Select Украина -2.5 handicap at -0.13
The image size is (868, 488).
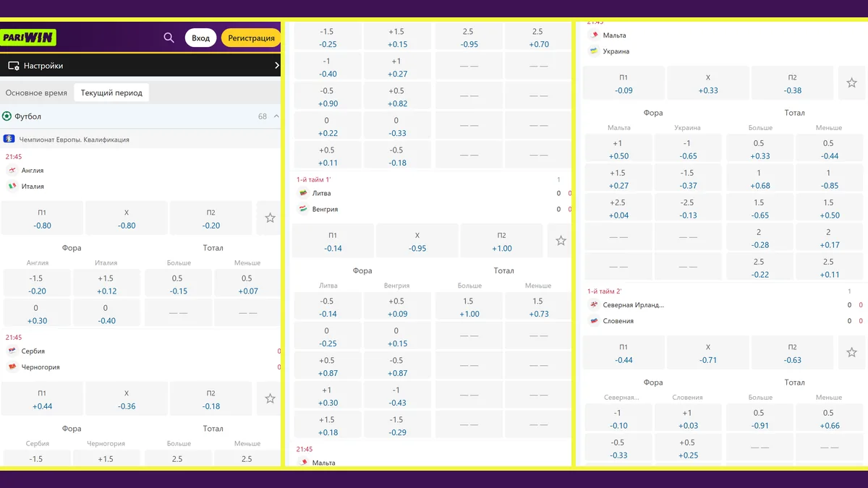(688, 209)
